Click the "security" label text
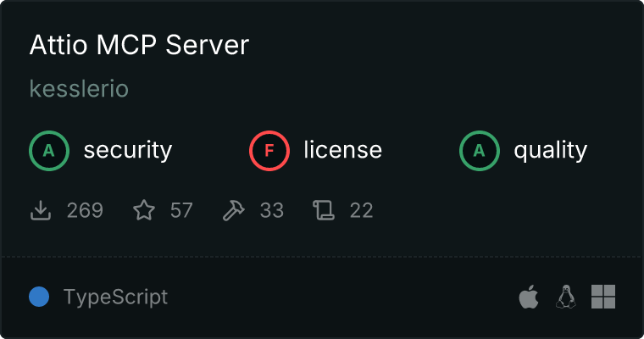Screen dimensions: 644x339 point(127,151)
